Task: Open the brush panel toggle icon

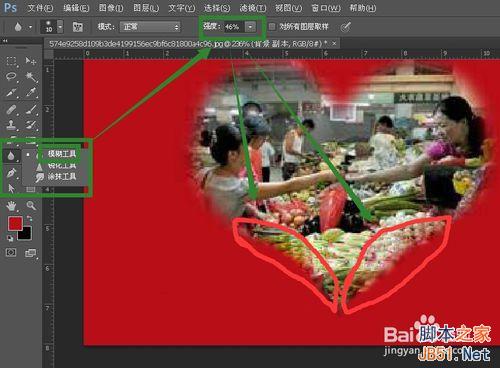Action: point(77,27)
